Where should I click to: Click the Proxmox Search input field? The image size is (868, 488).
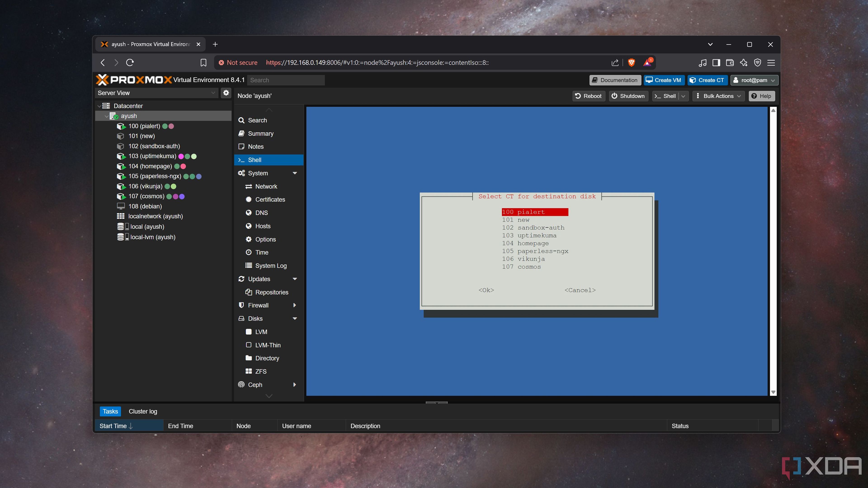coord(286,80)
